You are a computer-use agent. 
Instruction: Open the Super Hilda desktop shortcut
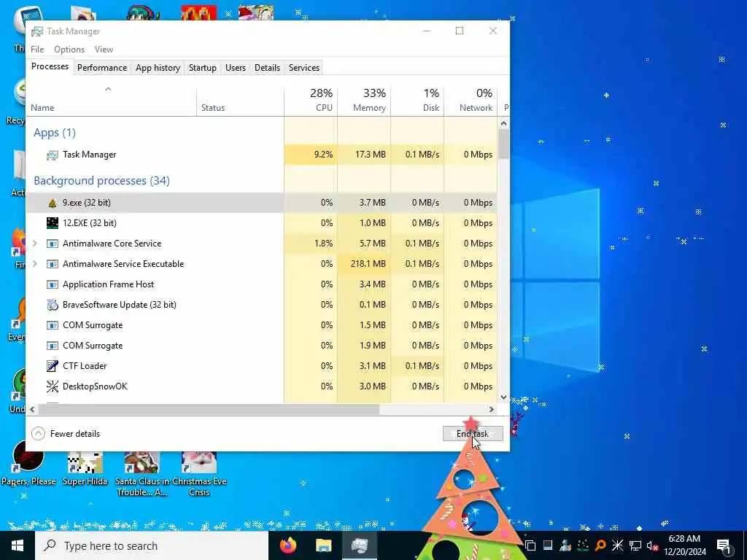point(85,469)
